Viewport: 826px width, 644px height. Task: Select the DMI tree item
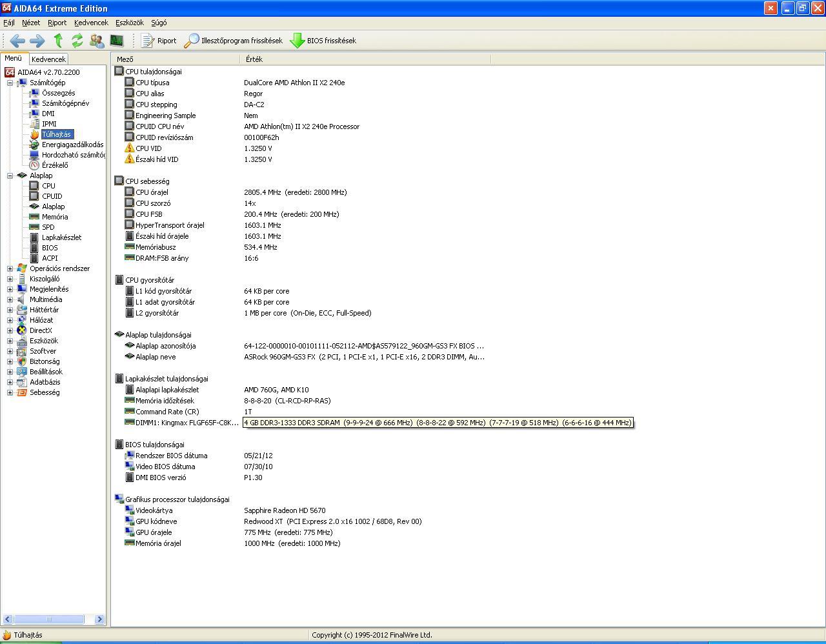coord(48,114)
